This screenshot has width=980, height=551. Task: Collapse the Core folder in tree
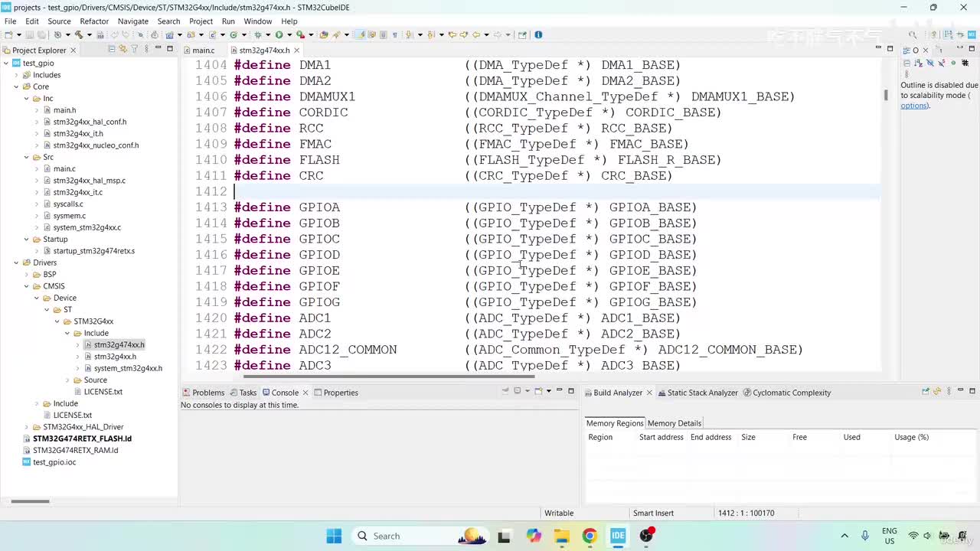[16, 86]
